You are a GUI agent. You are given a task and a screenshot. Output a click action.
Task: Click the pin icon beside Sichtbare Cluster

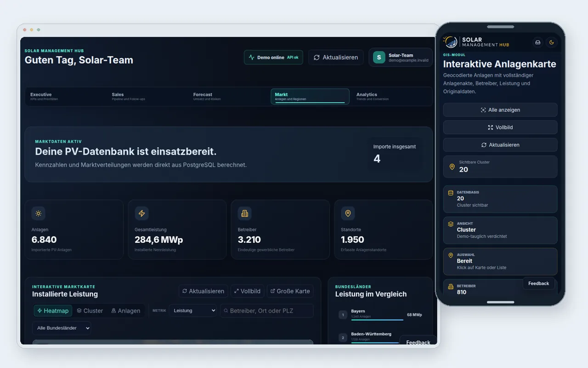click(x=452, y=167)
